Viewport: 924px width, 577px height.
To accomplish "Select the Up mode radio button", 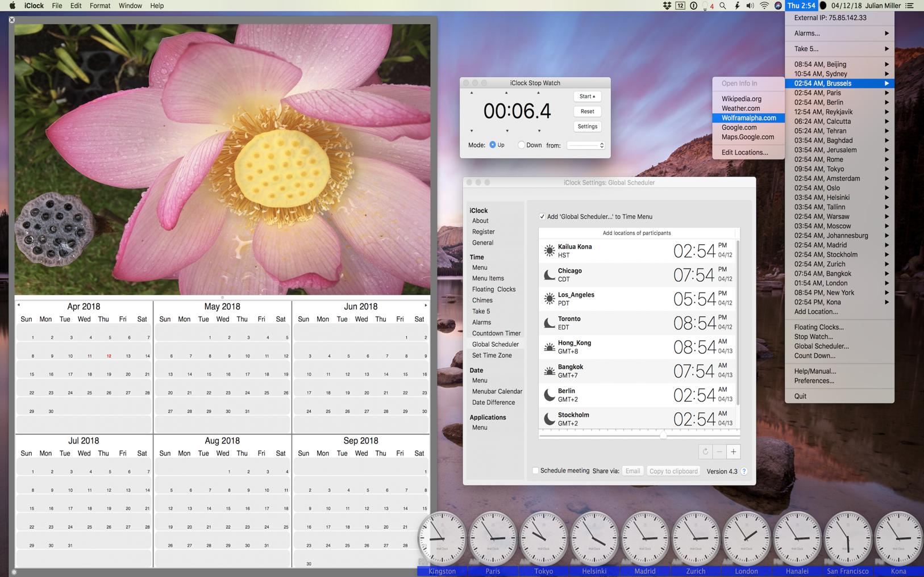I will pos(493,145).
